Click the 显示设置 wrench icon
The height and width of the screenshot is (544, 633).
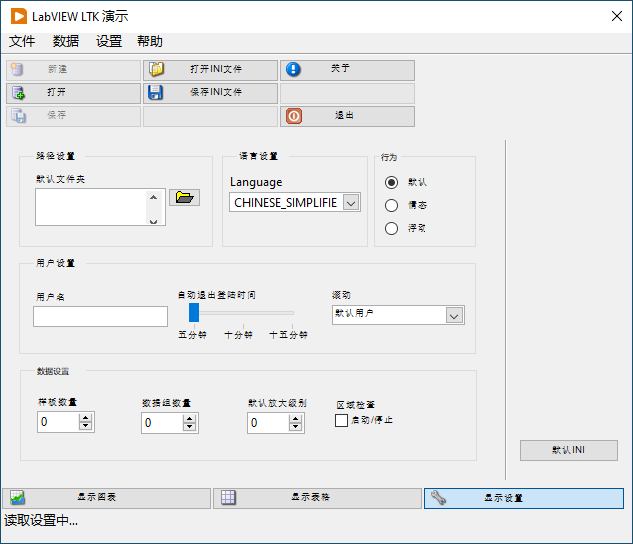(x=438, y=498)
